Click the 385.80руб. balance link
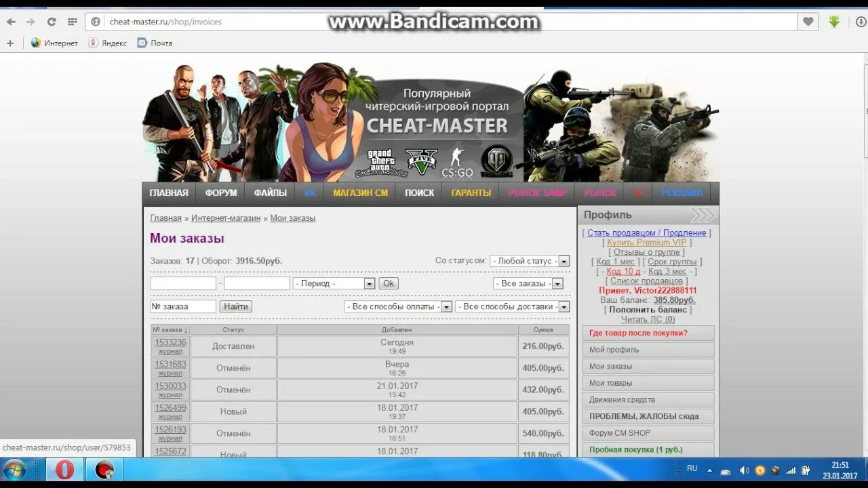This screenshot has height=488, width=868. point(674,300)
